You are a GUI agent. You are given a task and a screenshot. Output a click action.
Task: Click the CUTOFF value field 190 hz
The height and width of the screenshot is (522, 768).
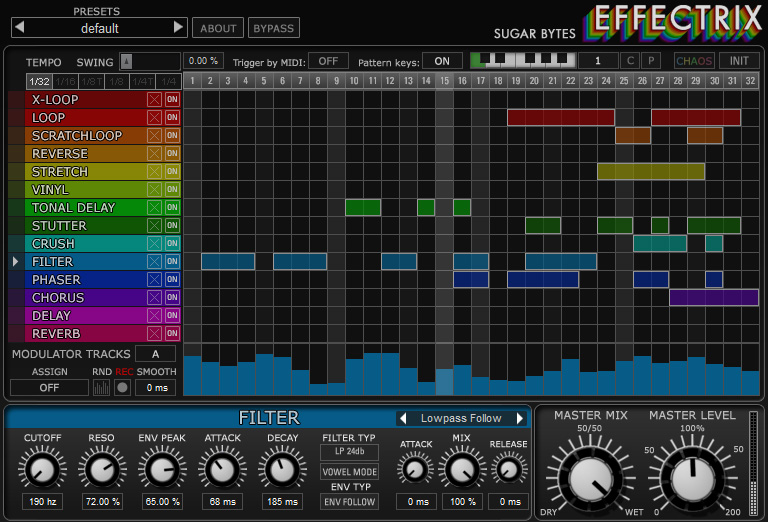pos(41,501)
